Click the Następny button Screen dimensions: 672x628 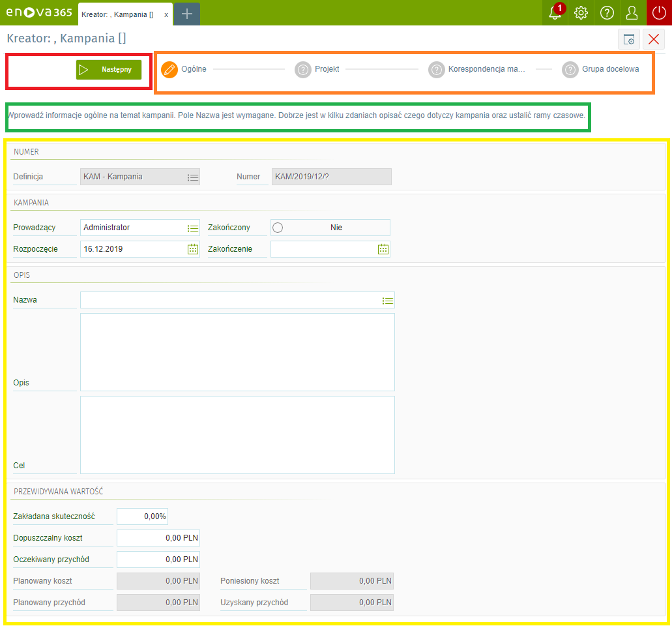tap(109, 70)
